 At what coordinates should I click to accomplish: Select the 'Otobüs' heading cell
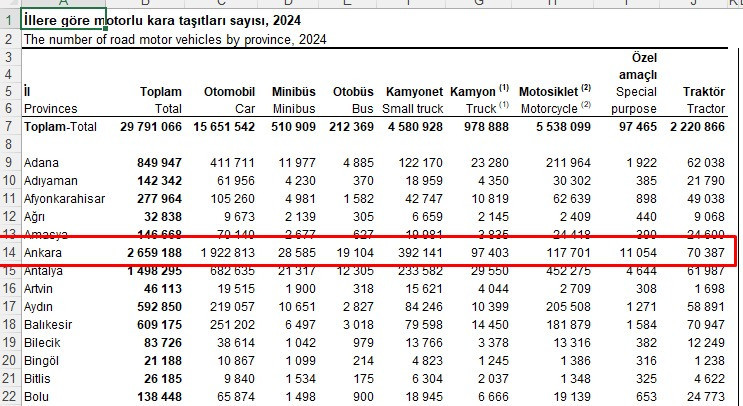[353, 92]
